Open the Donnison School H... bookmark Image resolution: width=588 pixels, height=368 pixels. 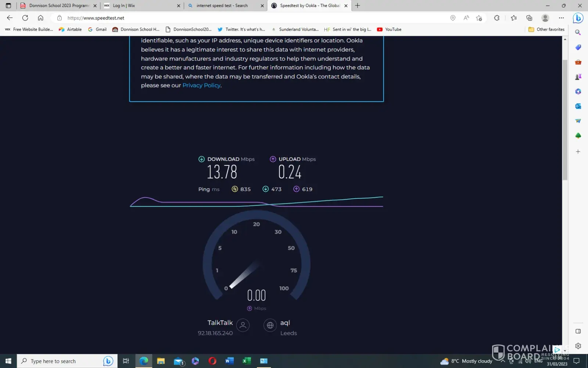tap(136, 29)
